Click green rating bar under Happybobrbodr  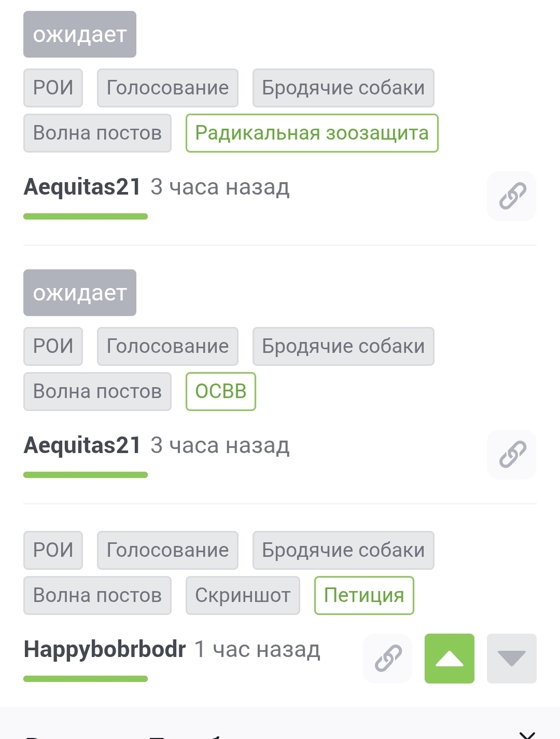coord(86,679)
